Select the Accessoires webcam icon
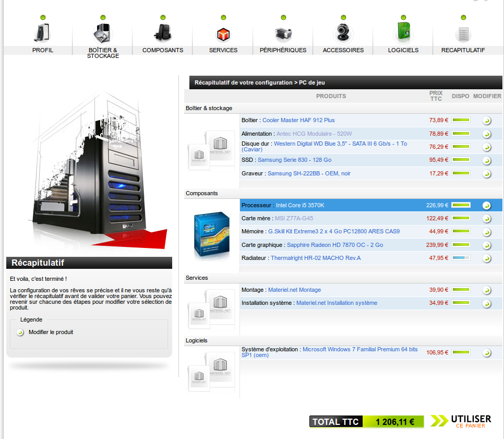The image size is (504, 439). point(343,33)
